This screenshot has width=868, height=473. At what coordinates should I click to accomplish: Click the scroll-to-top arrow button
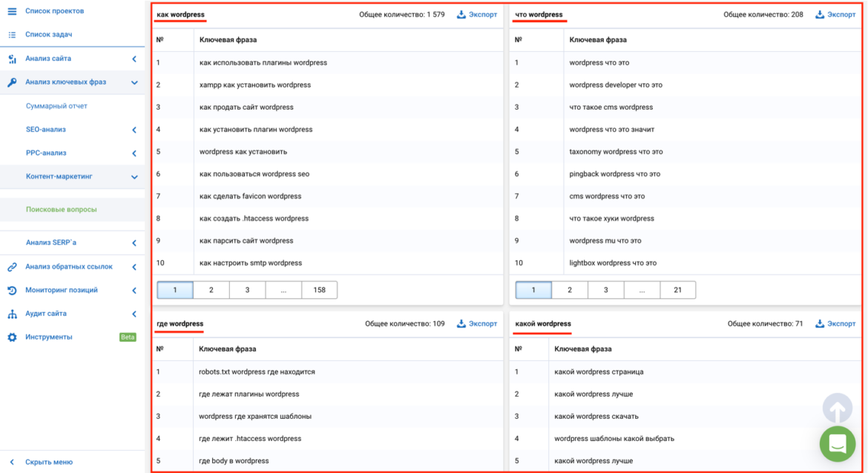[x=838, y=408]
